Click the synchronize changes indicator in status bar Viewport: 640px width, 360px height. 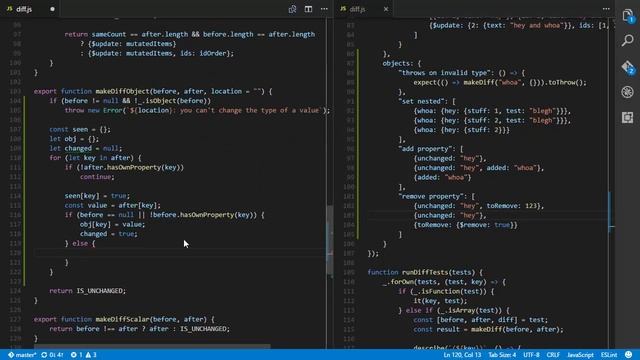[x=52, y=355]
